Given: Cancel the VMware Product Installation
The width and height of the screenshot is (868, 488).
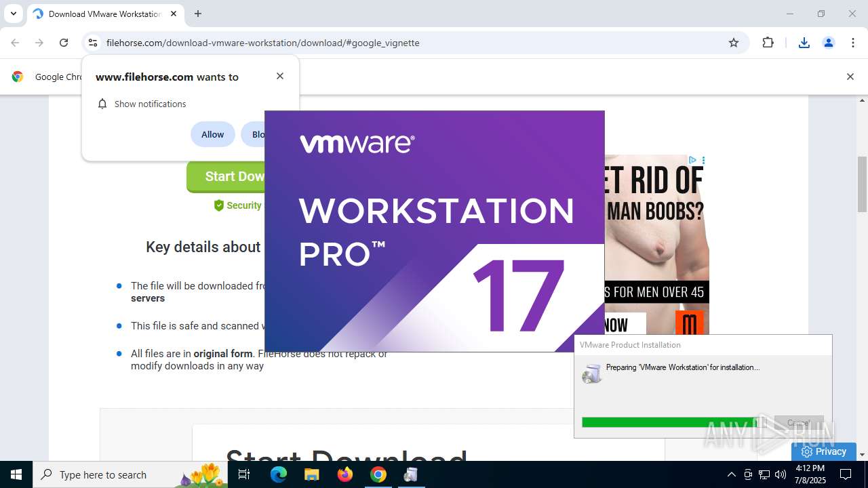Looking at the screenshot, I should coord(799,423).
